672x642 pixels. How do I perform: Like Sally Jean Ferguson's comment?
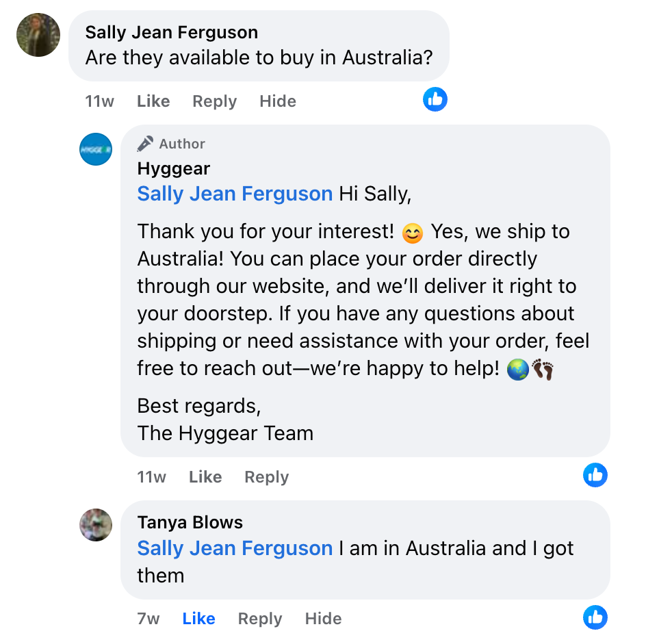(153, 101)
